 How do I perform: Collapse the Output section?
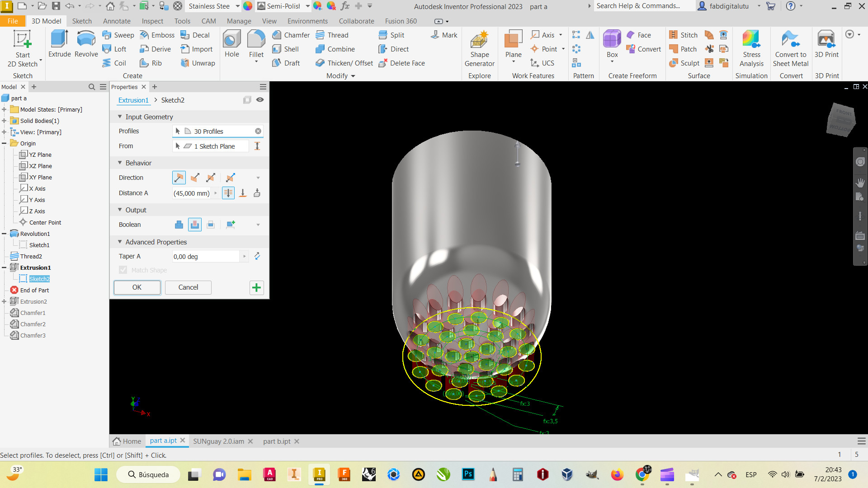[x=120, y=210]
